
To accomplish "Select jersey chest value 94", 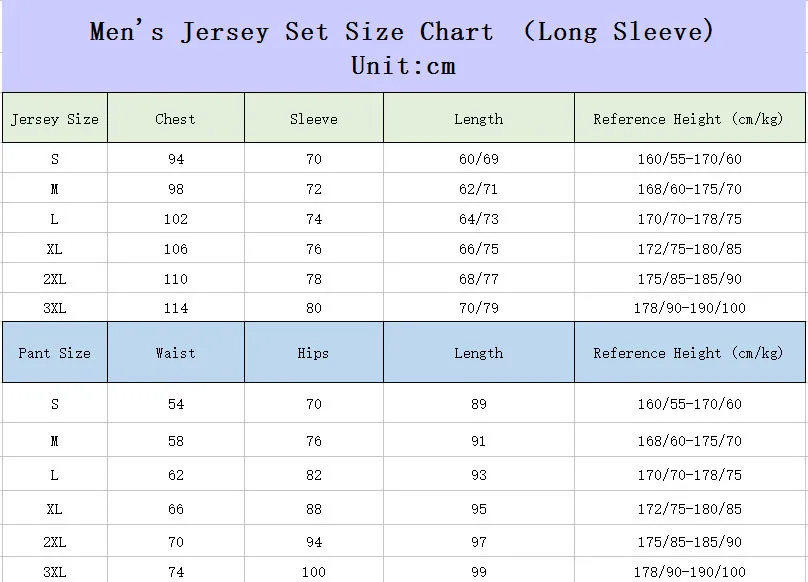I will coord(176,159).
